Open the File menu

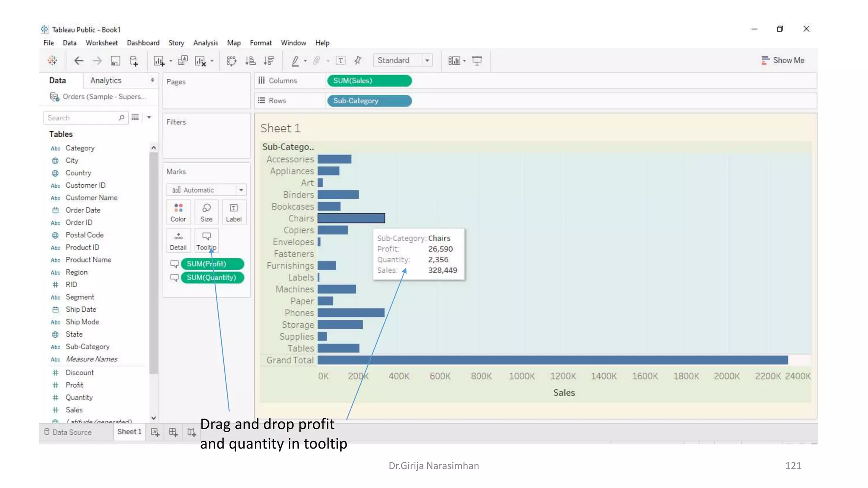(x=49, y=43)
